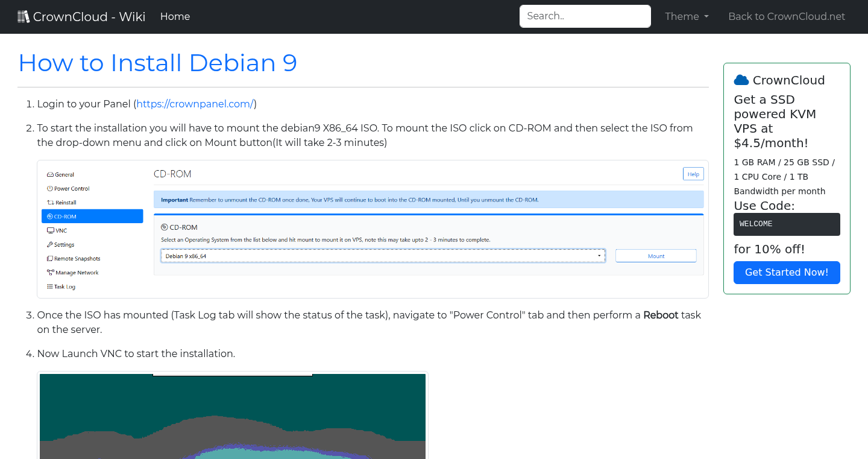Open Settings via the wrench icon
Image resolution: width=868 pixels, height=459 pixels.
(50, 244)
